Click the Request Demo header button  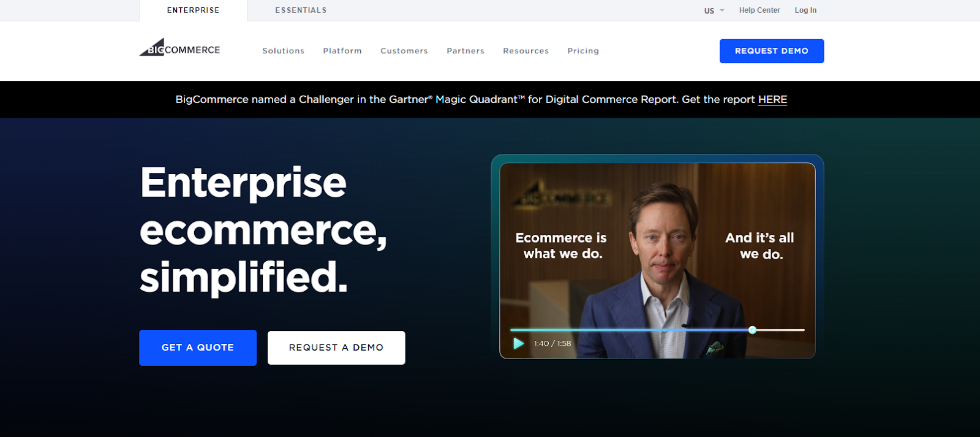point(772,51)
